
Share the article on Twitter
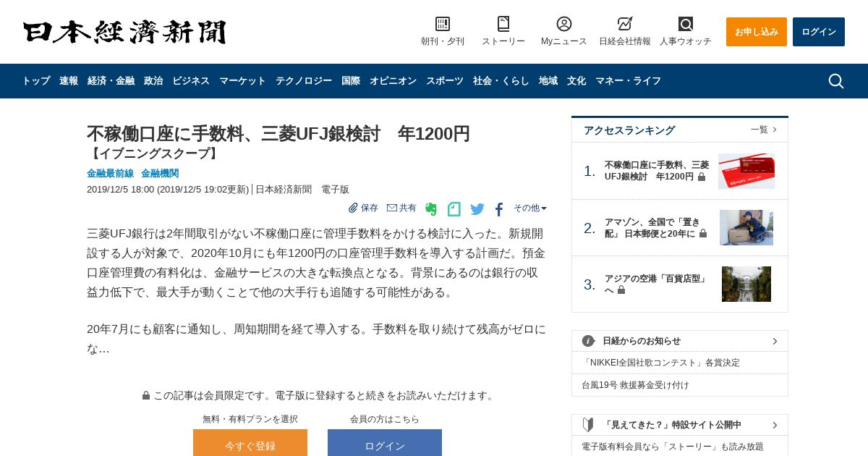477,209
